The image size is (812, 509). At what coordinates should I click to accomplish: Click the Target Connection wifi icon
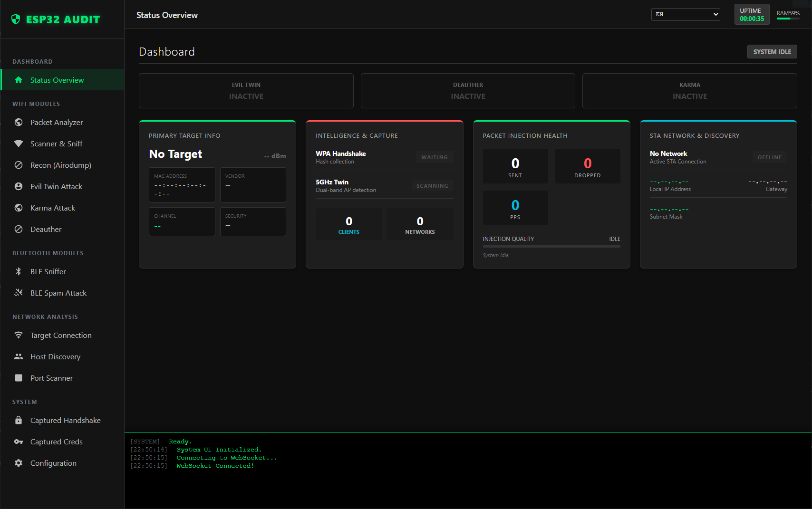(x=19, y=335)
